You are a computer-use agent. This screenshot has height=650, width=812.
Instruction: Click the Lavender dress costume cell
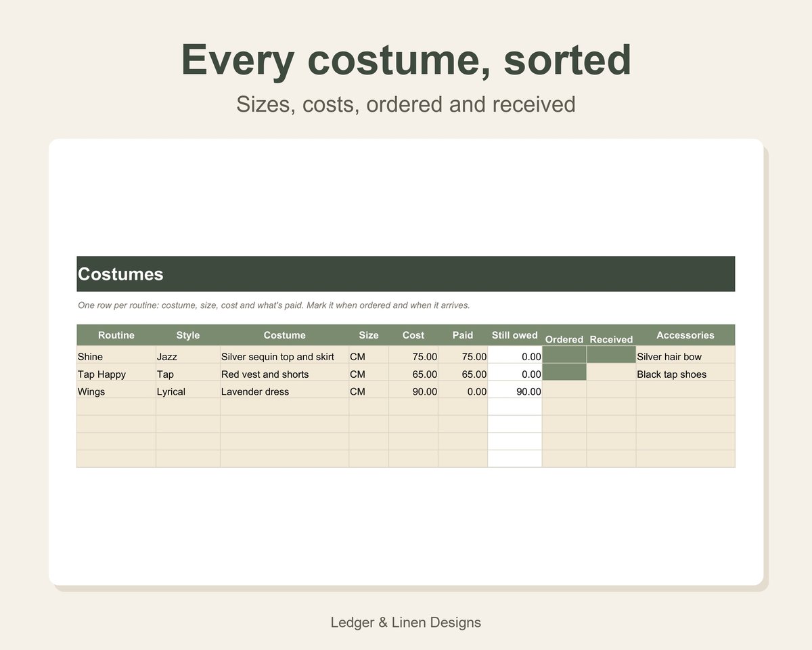(x=285, y=389)
